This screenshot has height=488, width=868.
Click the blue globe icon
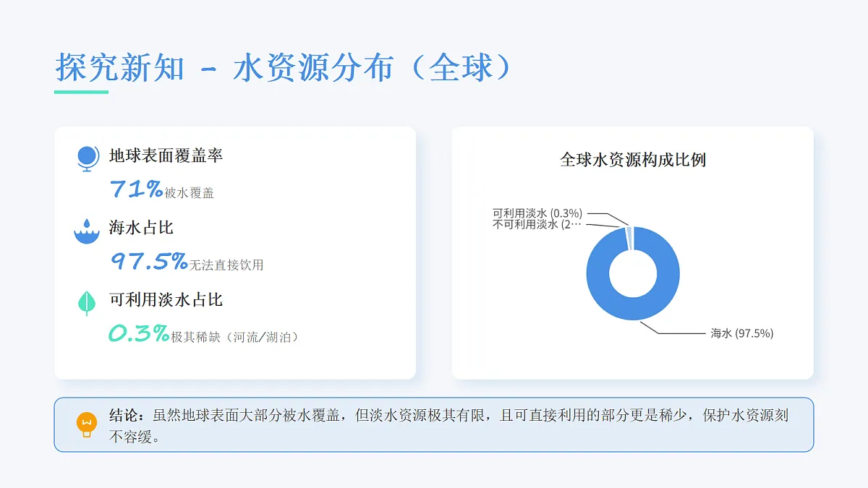[x=87, y=158]
